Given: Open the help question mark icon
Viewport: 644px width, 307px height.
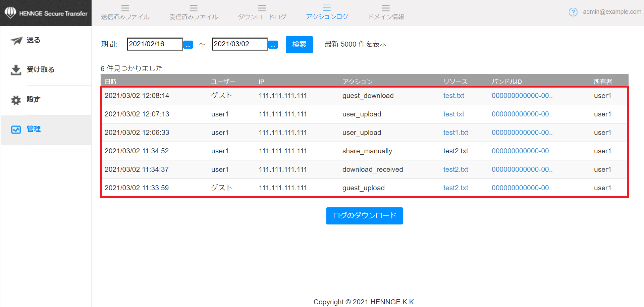Looking at the screenshot, I should tap(573, 12).
